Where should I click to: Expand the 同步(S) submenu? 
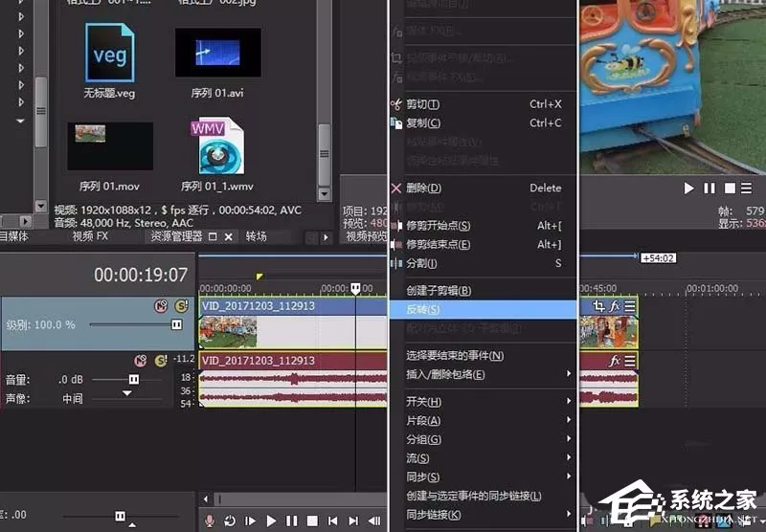pyautogui.click(x=484, y=477)
